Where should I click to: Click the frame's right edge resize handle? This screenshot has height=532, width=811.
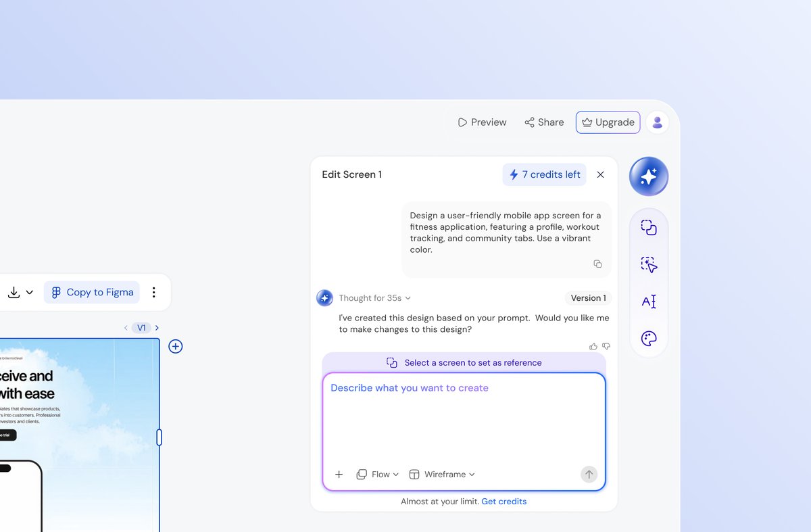(x=159, y=437)
